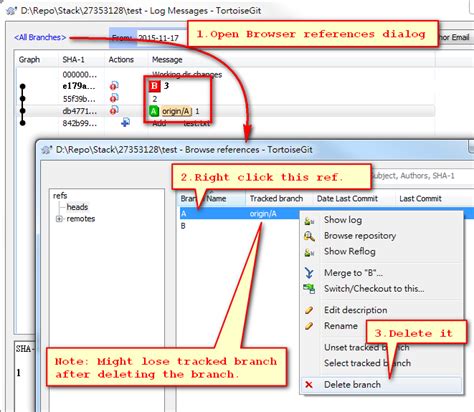Choose Rename in the context menu
Screen dimensions: 474x412
tap(341, 326)
